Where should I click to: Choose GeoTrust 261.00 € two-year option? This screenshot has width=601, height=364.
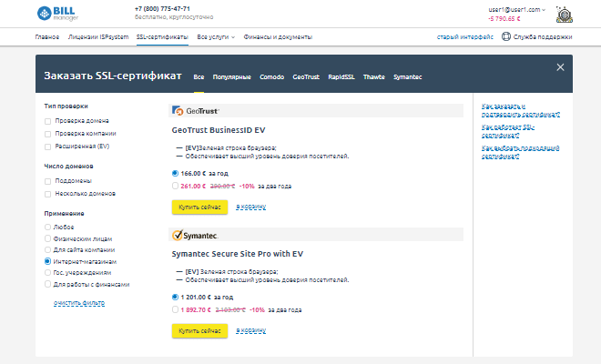pos(175,186)
